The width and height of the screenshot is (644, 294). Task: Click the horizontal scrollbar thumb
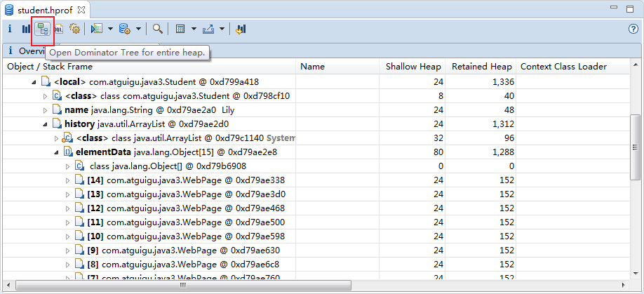click(183, 285)
